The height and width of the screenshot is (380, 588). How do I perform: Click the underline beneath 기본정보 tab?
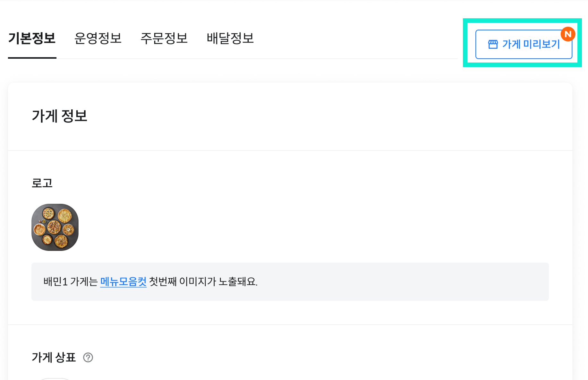click(x=32, y=58)
